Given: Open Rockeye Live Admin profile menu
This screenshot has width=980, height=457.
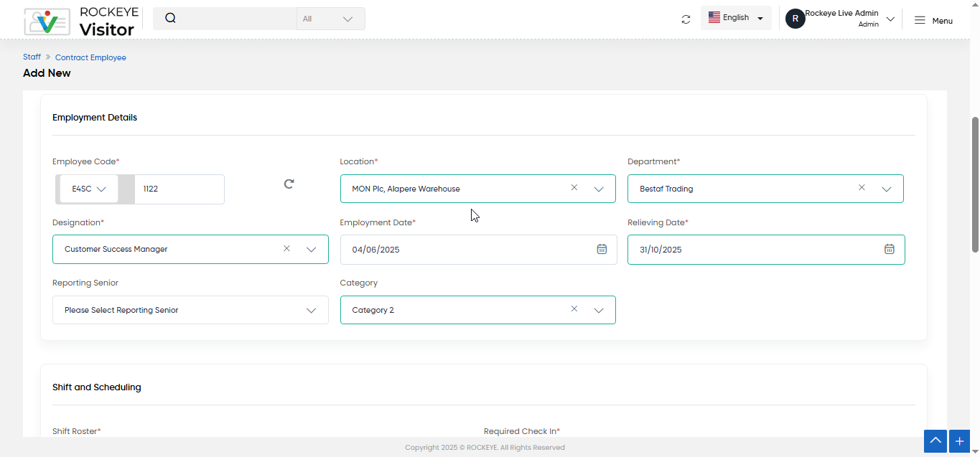Looking at the screenshot, I should tap(840, 19).
